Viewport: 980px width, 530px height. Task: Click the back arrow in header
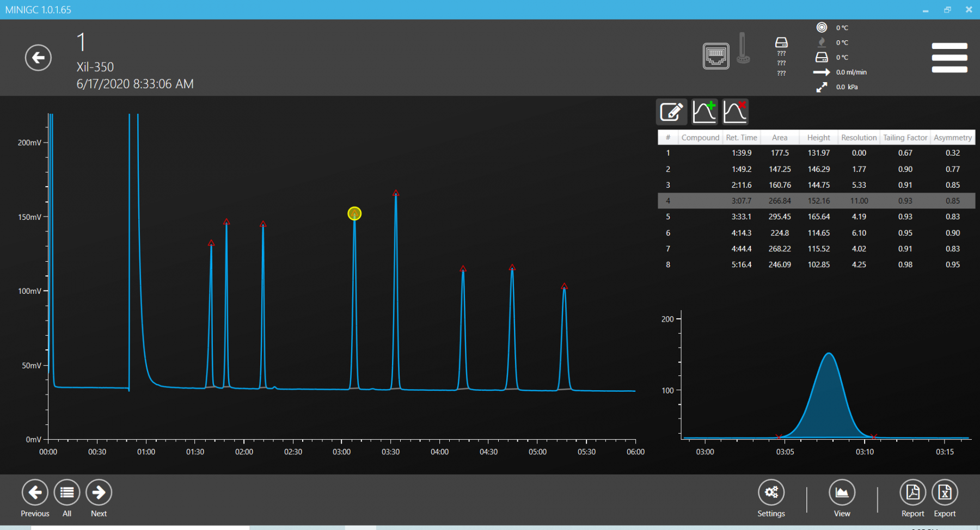[38, 58]
